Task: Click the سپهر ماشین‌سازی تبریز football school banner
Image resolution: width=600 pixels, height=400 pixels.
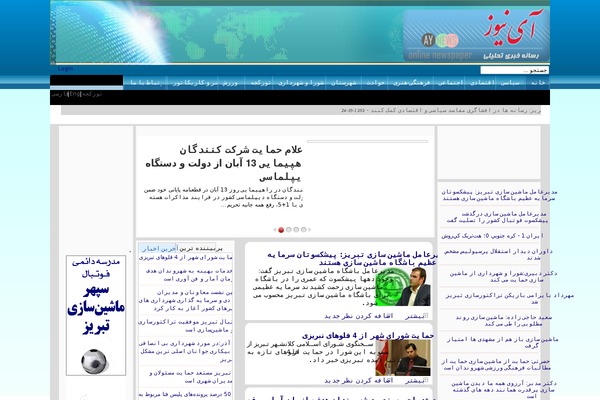Action: pyautogui.click(x=96, y=315)
